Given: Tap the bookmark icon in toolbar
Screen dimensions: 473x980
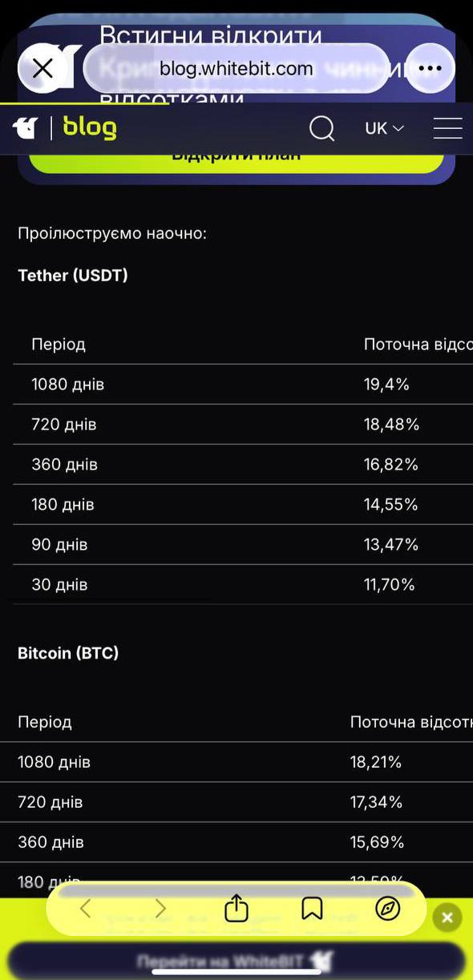Looking at the screenshot, I should point(312,908).
